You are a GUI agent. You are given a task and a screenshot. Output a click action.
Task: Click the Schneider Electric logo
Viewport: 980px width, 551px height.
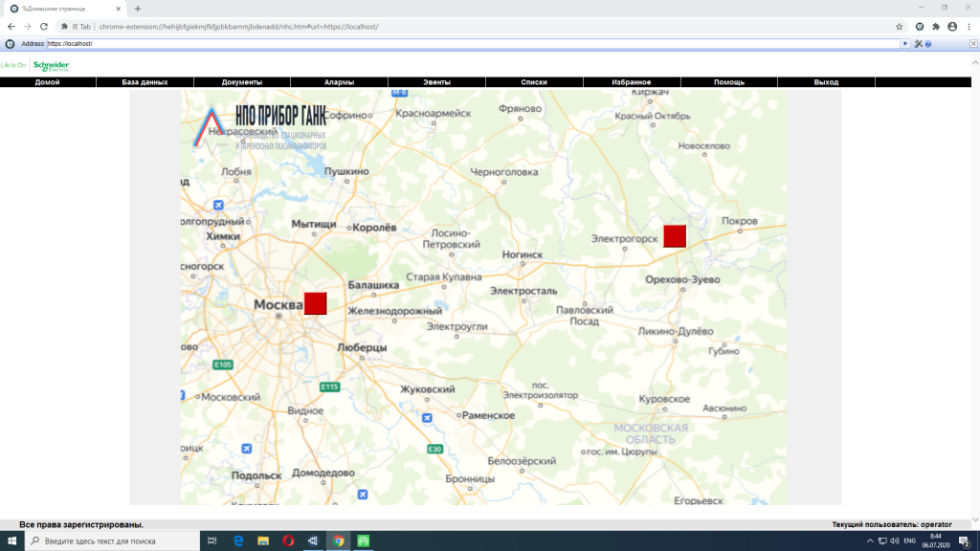point(50,66)
